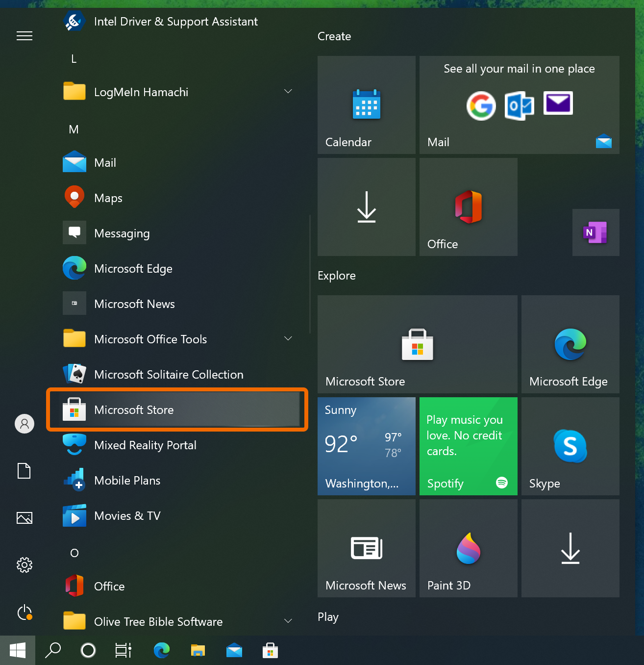
Task: Launch OneNote from the small tile
Action: [595, 232]
